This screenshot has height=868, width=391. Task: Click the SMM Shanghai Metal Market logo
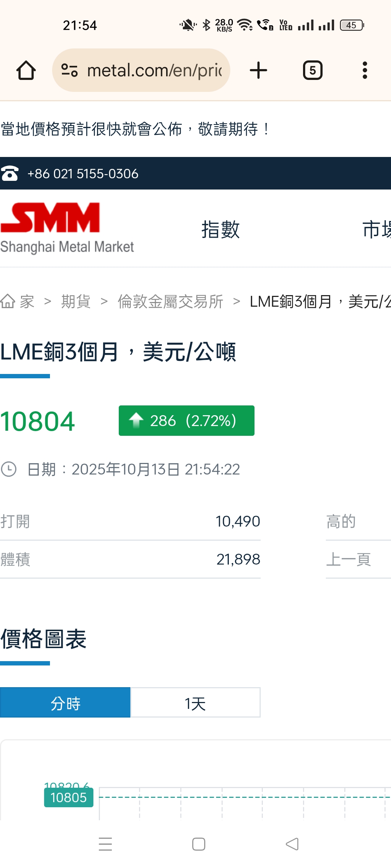(67, 228)
